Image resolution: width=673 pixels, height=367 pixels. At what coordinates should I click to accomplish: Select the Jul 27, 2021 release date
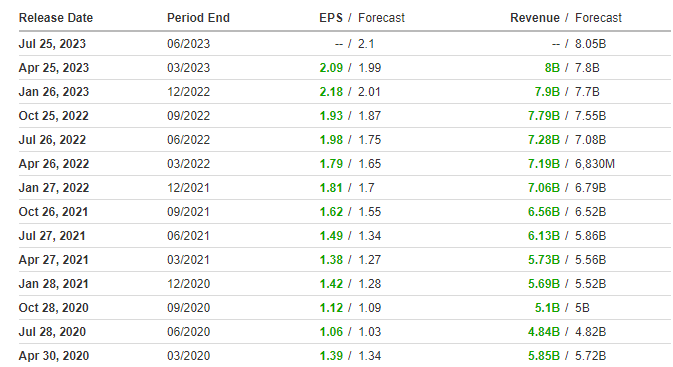pos(52,236)
